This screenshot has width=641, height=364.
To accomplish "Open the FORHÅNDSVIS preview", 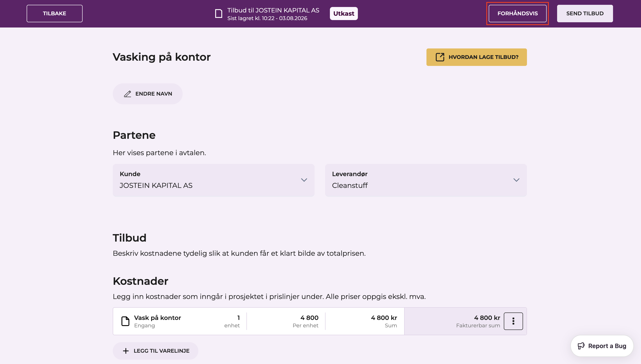I will coord(517,14).
